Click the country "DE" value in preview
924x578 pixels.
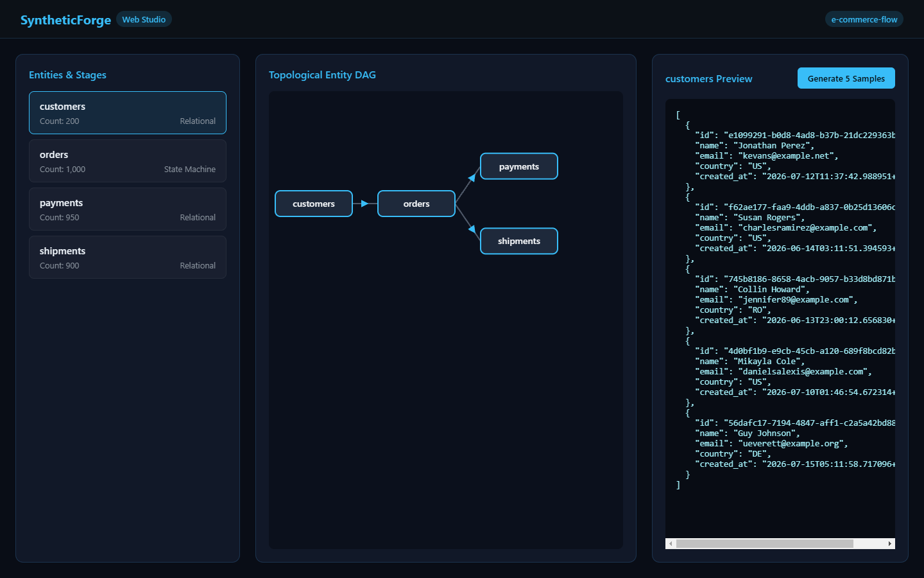(x=757, y=454)
